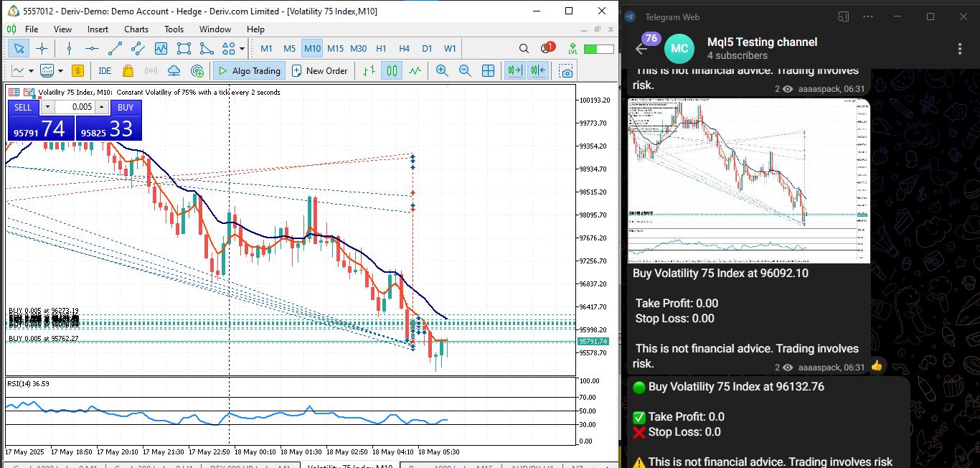Select the triangle shape tool
The height and width of the screenshot is (468, 980).
coord(207,49)
